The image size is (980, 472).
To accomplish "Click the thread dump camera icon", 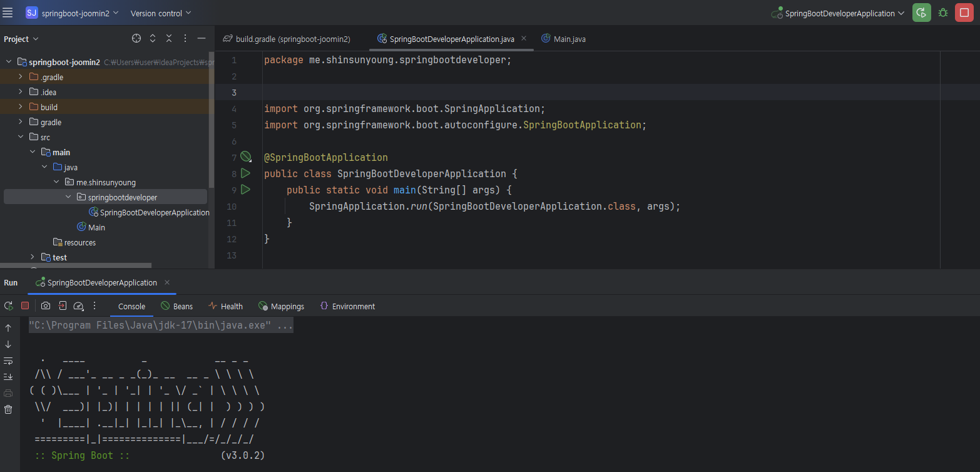I will (x=46, y=306).
